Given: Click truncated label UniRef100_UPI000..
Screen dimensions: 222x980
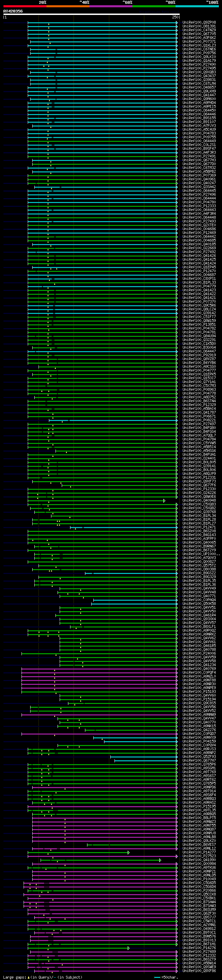Looking at the screenshot, I should [200, 554].
